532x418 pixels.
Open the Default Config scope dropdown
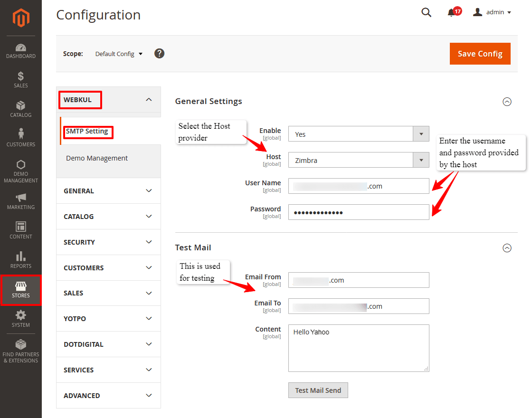click(119, 54)
